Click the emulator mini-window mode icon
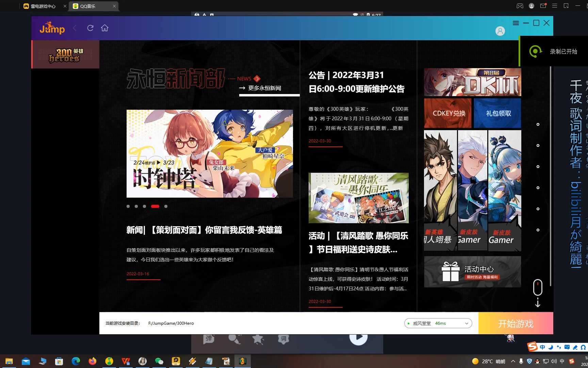 tap(566, 6)
